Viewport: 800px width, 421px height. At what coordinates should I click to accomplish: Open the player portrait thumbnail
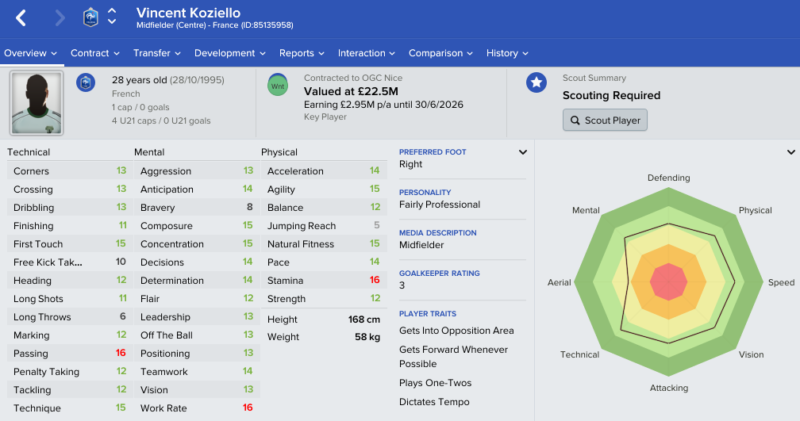click(x=36, y=103)
